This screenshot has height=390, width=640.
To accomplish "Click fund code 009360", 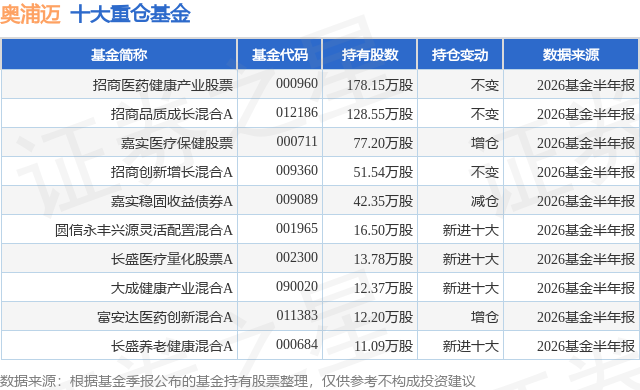I will 297,171.
